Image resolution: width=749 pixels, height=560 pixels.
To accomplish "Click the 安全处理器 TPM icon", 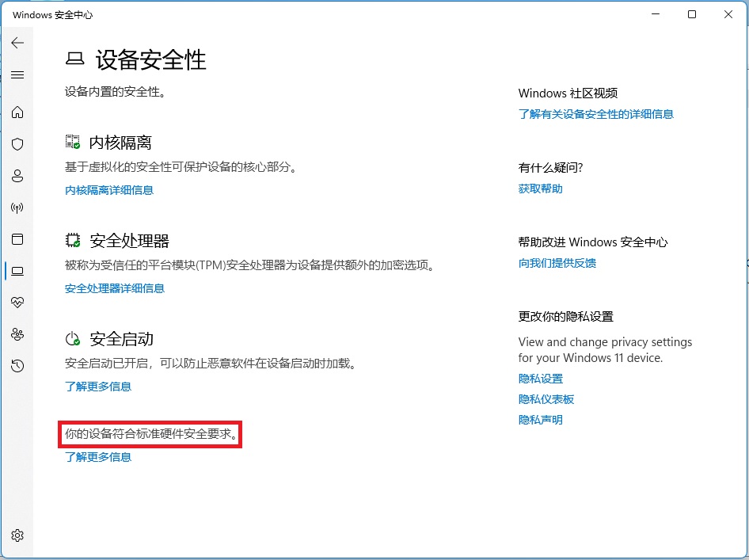I will tap(72, 239).
